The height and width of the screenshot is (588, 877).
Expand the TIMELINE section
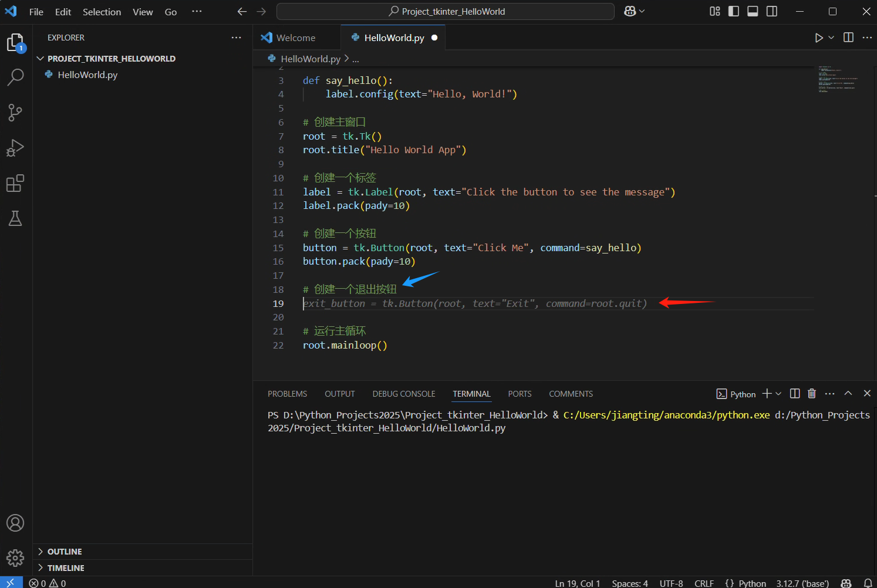[66, 568]
